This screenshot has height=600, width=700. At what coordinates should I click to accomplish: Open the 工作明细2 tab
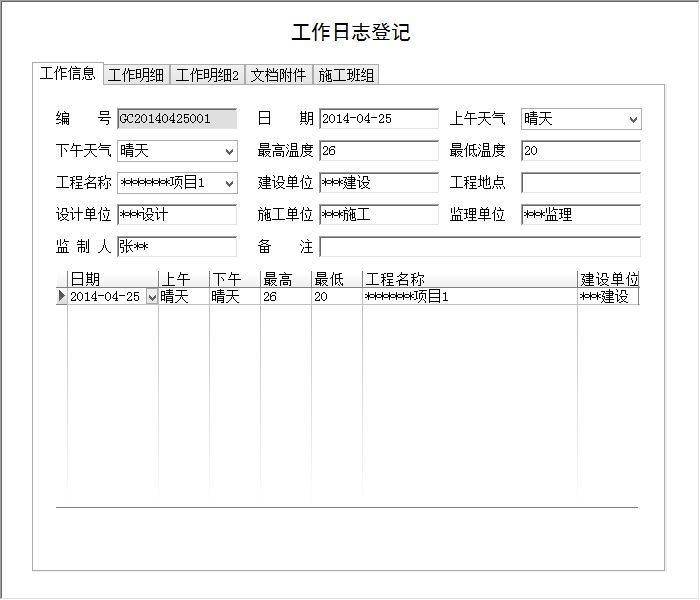pyautogui.click(x=208, y=75)
